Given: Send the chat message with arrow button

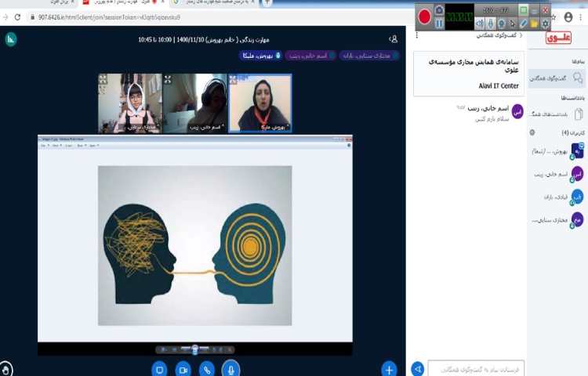Looking at the screenshot, I should pos(417,369).
